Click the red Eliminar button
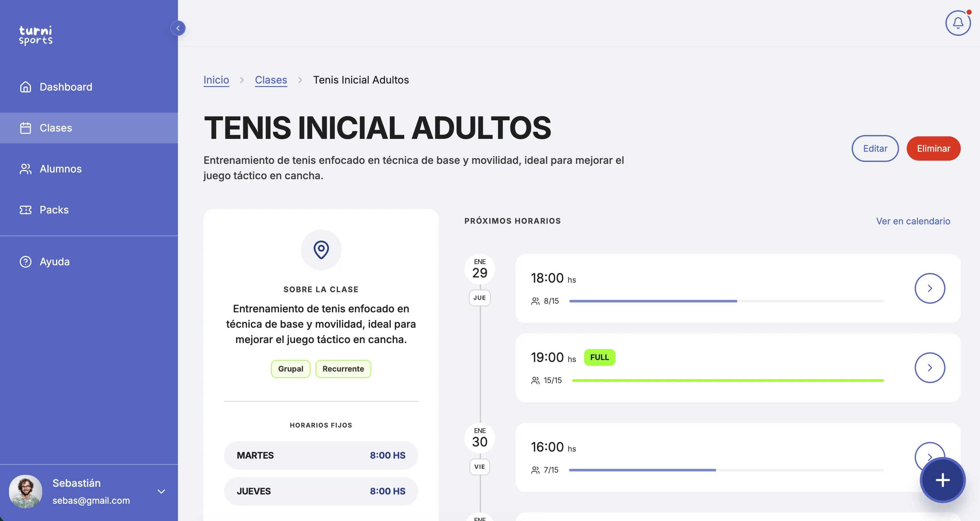This screenshot has width=980, height=521. pos(934,148)
